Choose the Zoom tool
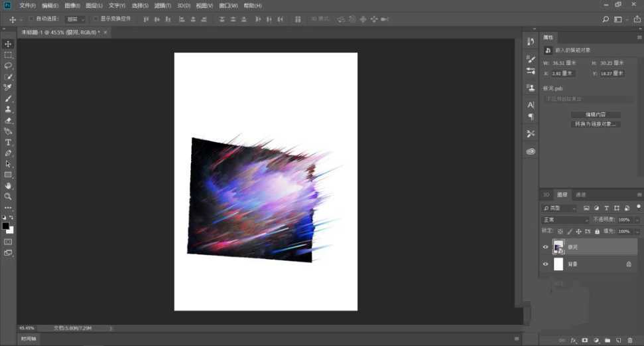Screen dimensions: 644x346 8,197
